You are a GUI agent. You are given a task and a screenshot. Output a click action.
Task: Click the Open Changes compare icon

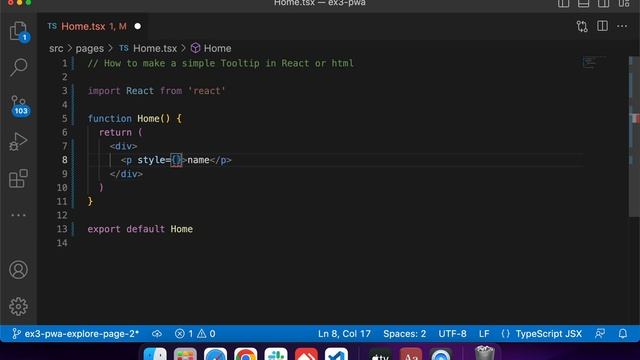(x=582, y=27)
